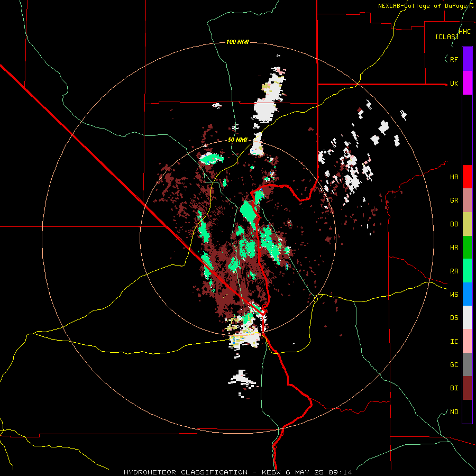Click the blue WS legend swatch
The image size is (476, 476).
[x=467, y=294]
